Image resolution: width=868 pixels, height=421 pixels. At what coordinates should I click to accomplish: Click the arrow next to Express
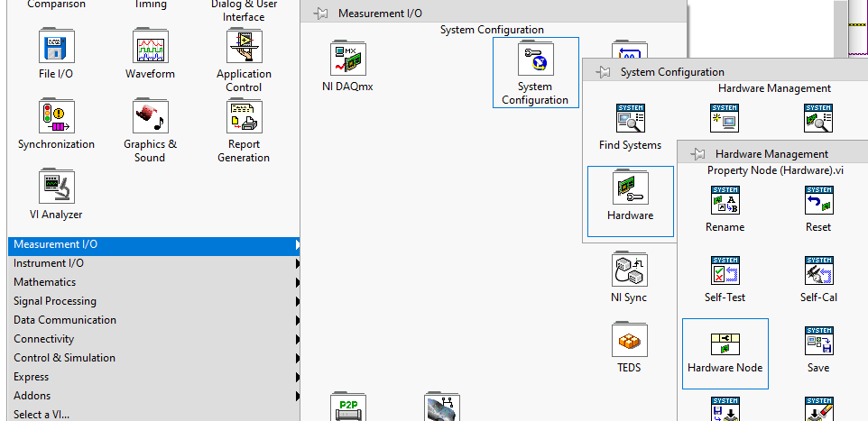pyautogui.click(x=298, y=377)
